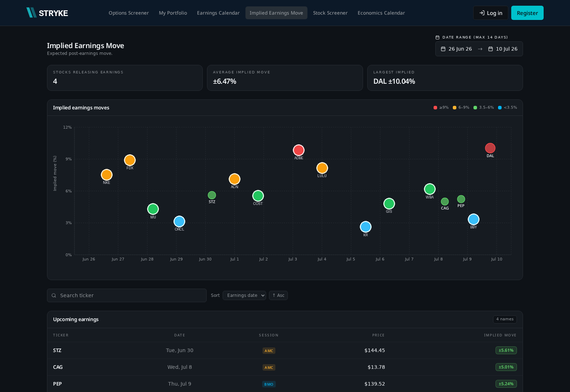Open the Stock Screener page
The image size is (570, 392).
pos(330,13)
